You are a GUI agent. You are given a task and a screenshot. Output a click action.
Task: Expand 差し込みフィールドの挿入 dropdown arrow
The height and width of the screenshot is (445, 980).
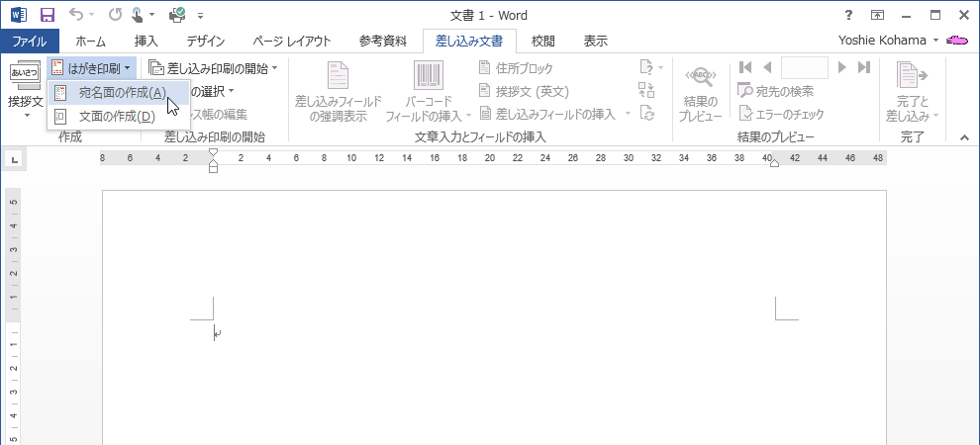pos(628,114)
